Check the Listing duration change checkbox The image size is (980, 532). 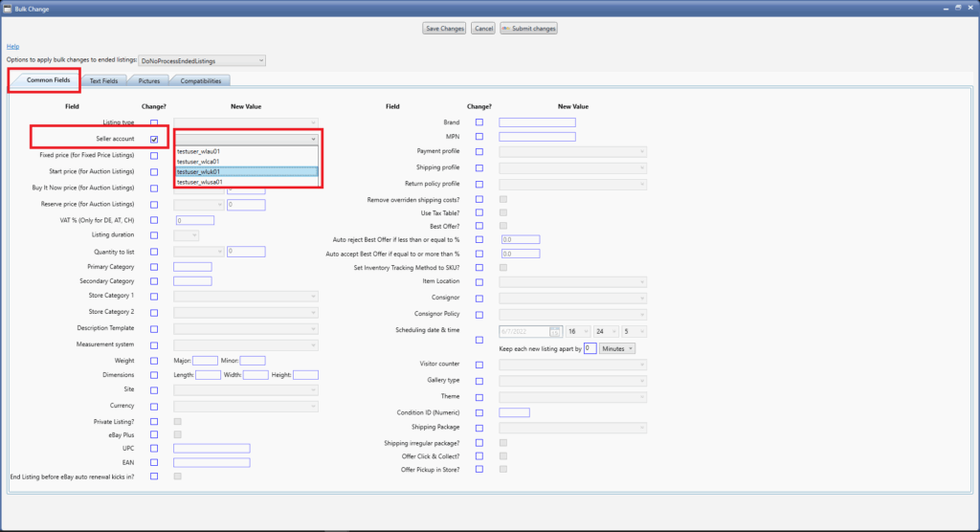pyautogui.click(x=154, y=235)
